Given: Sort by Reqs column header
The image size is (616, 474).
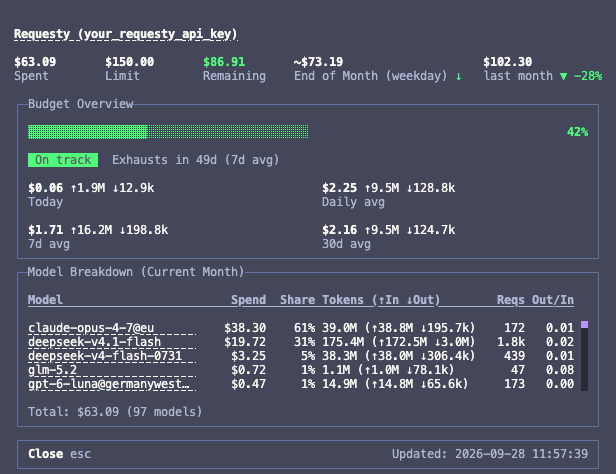Looking at the screenshot, I should pyautogui.click(x=510, y=300).
